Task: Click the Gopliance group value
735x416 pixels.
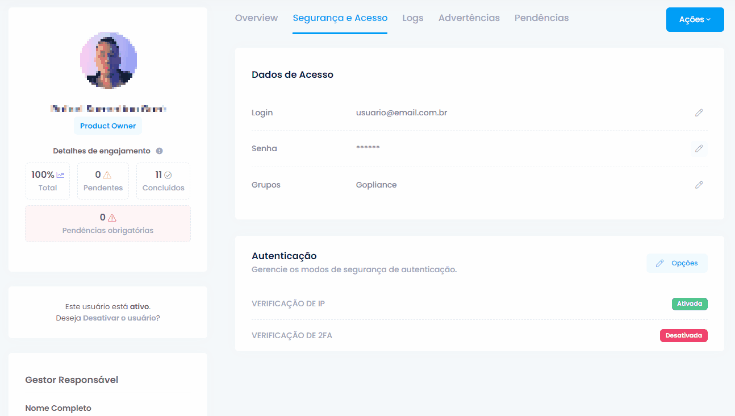Action: [376, 185]
